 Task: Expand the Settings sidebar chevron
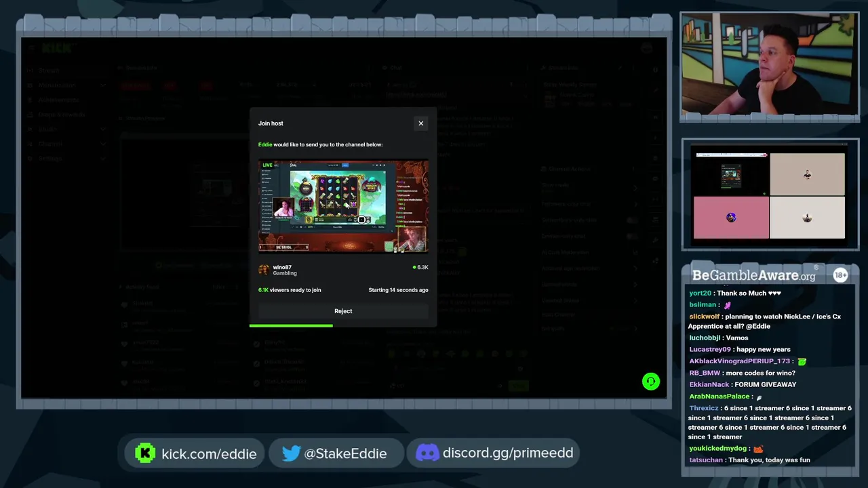102,158
